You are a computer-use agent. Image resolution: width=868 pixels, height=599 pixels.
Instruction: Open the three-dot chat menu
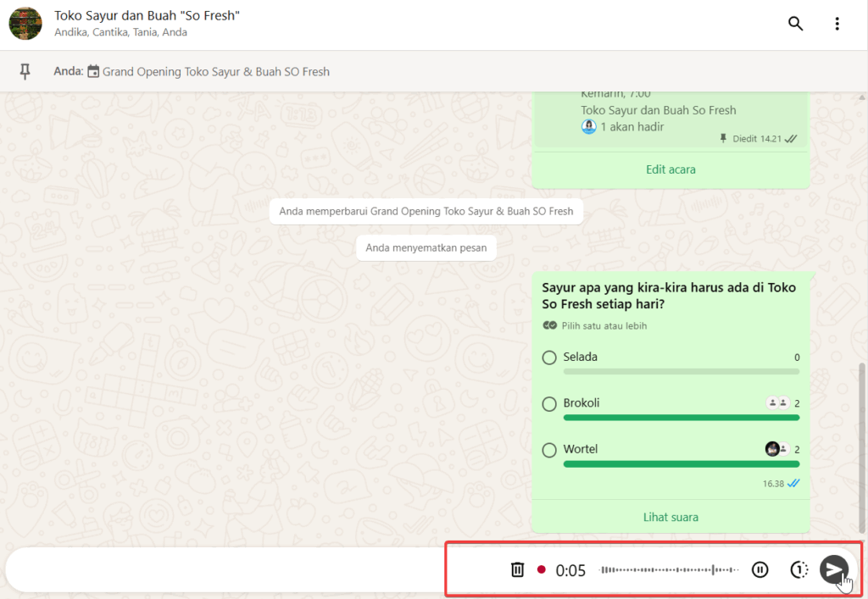(837, 24)
